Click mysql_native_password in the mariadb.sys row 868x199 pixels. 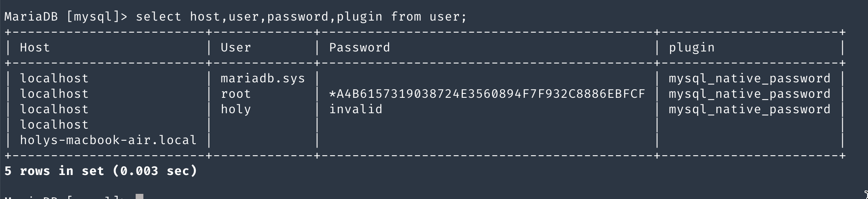click(750, 78)
